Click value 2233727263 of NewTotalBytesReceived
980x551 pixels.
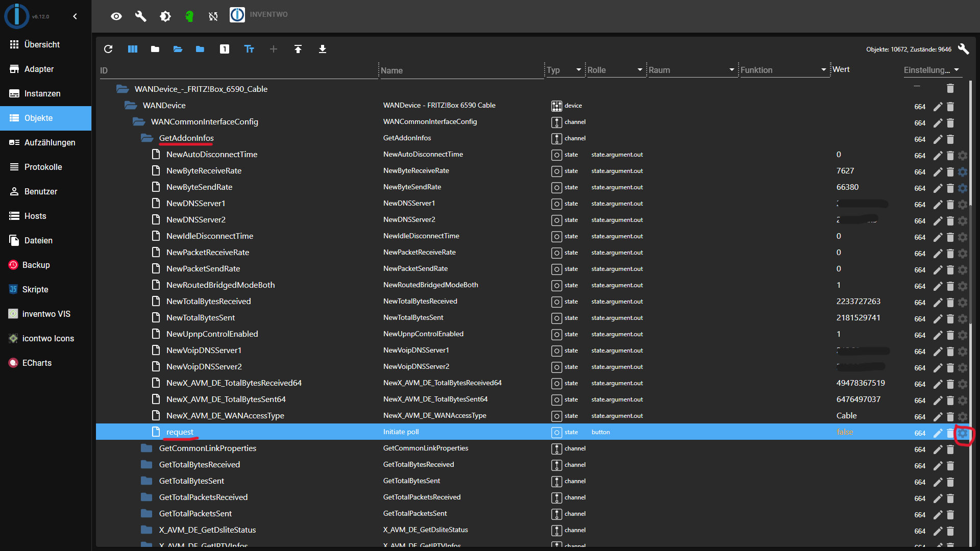pyautogui.click(x=859, y=301)
